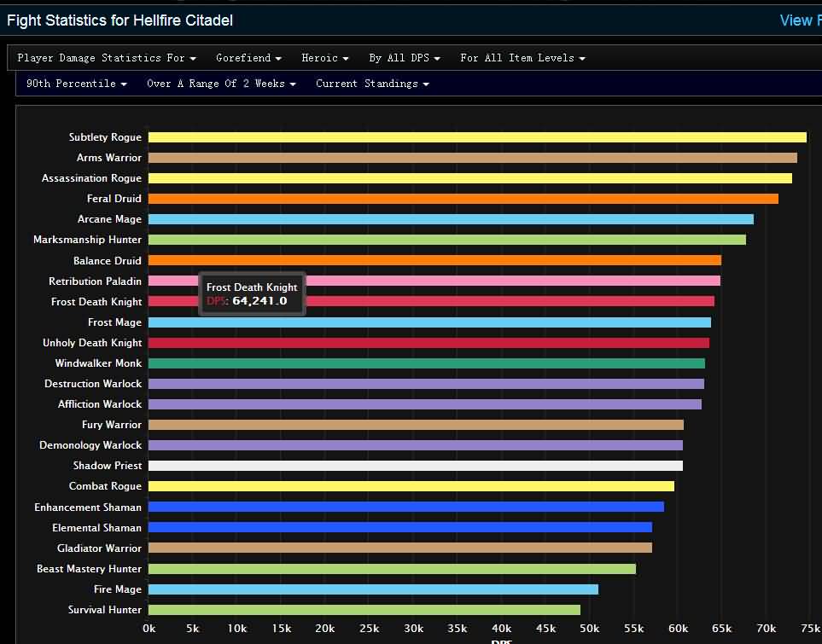Click the Frost Mage bar
This screenshot has width=822, height=644.
429,322
